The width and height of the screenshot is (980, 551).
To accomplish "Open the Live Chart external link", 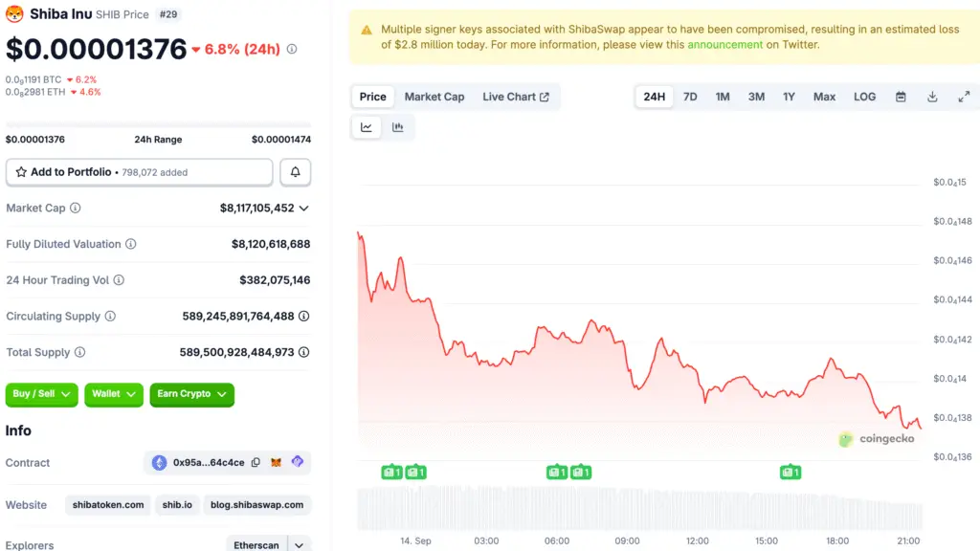I will 516,97.
